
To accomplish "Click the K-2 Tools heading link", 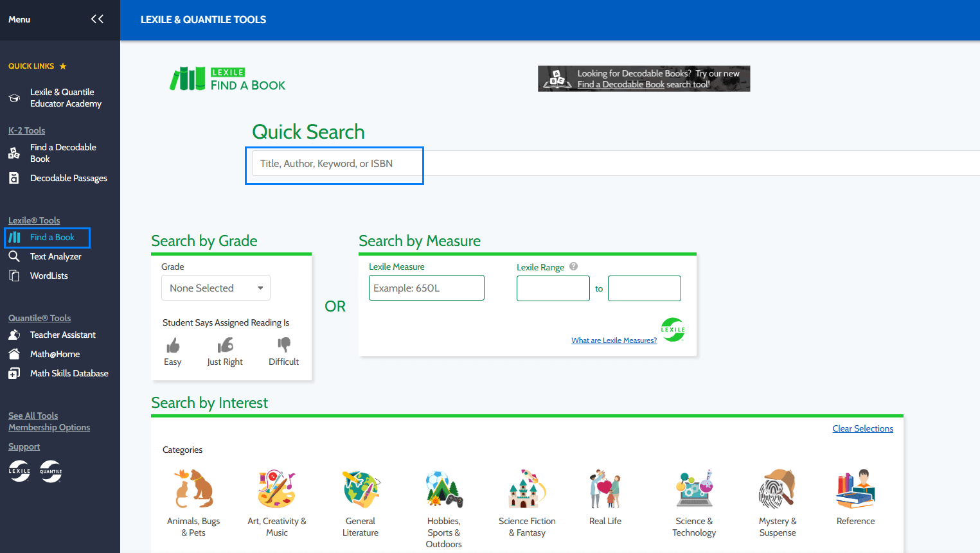I will pyautogui.click(x=26, y=130).
